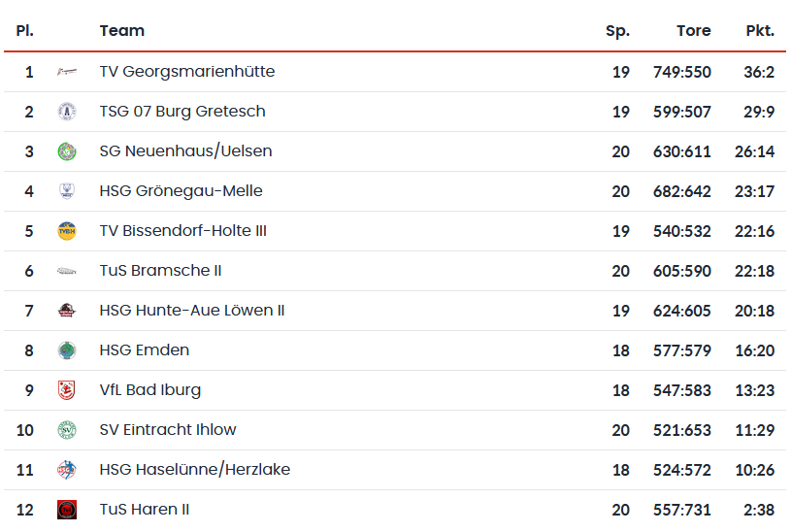Image resolution: width=792 pixels, height=532 pixels.
Task: Click the HSG Emden team logo
Action: pyautogui.click(x=67, y=350)
